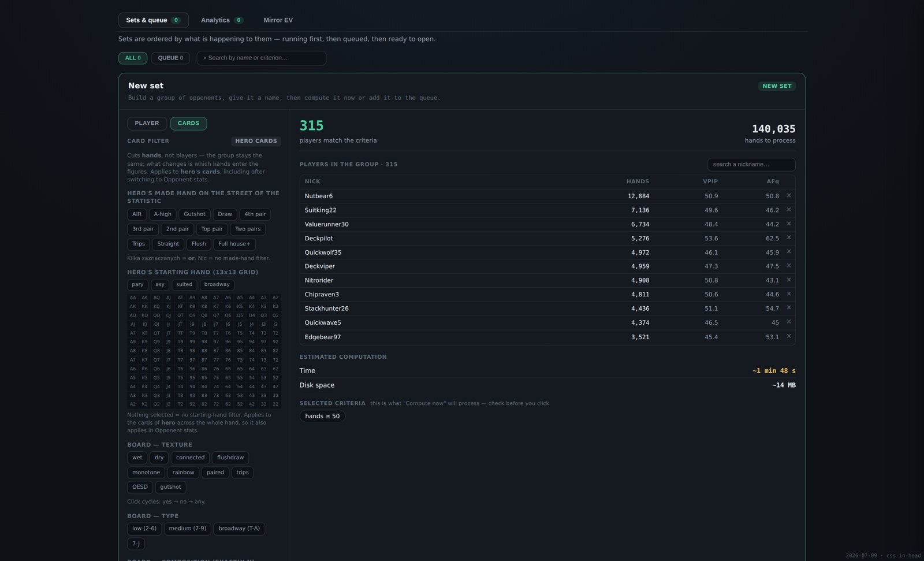The height and width of the screenshot is (561, 924).
Task: Click the hands ≥ 50 criteria chip
Action: click(322, 417)
